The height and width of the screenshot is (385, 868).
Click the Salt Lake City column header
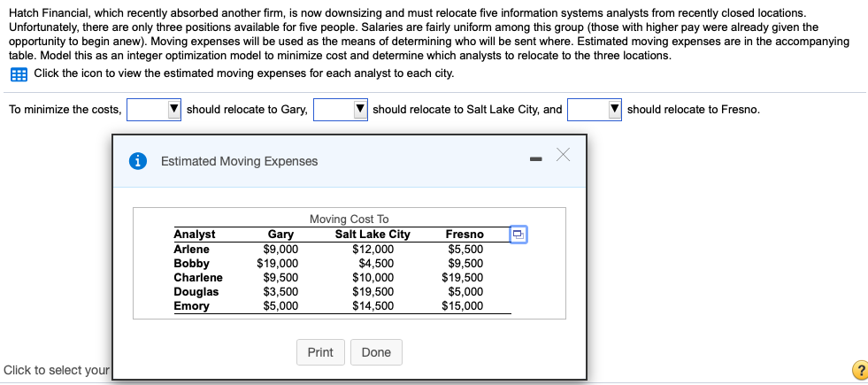pyautogui.click(x=373, y=235)
